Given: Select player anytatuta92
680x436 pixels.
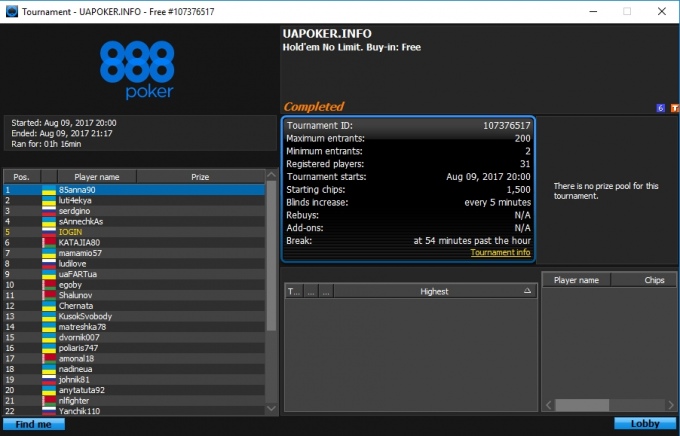Looking at the screenshot, I should coord(134,390).
